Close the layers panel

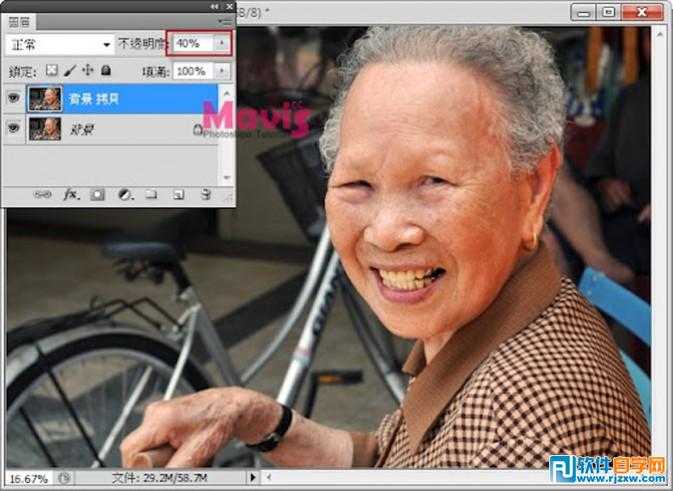pyautogui.click(x=230, y=6)
